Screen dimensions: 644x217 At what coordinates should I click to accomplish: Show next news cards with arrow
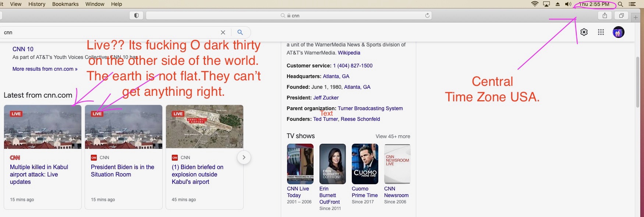(244, 157)
